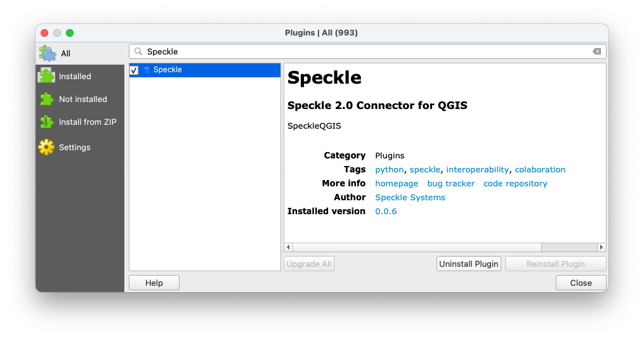Screen dimensions: 644x339
Task: Select the Speckle row in plugin list
Action: pyautogui.click(x=205, y=70)
